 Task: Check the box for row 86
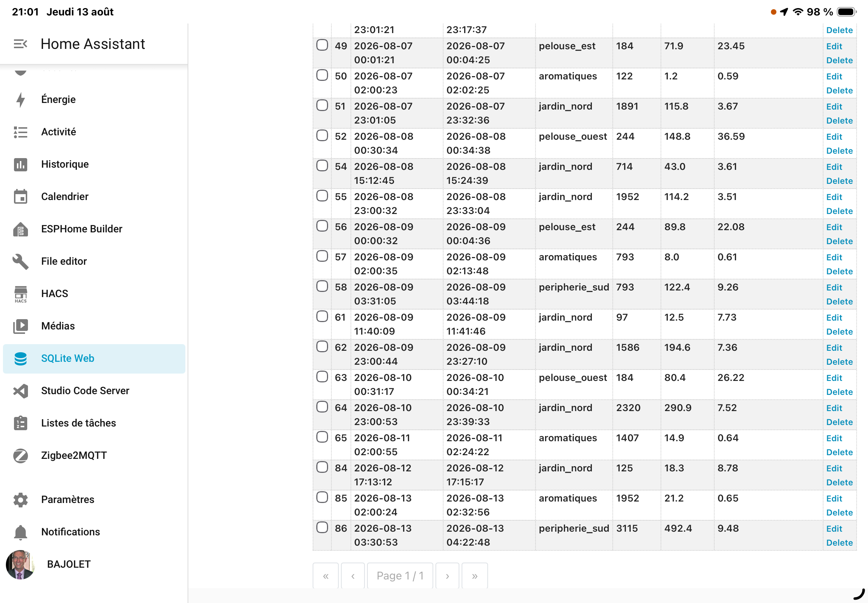pos(322,527)
